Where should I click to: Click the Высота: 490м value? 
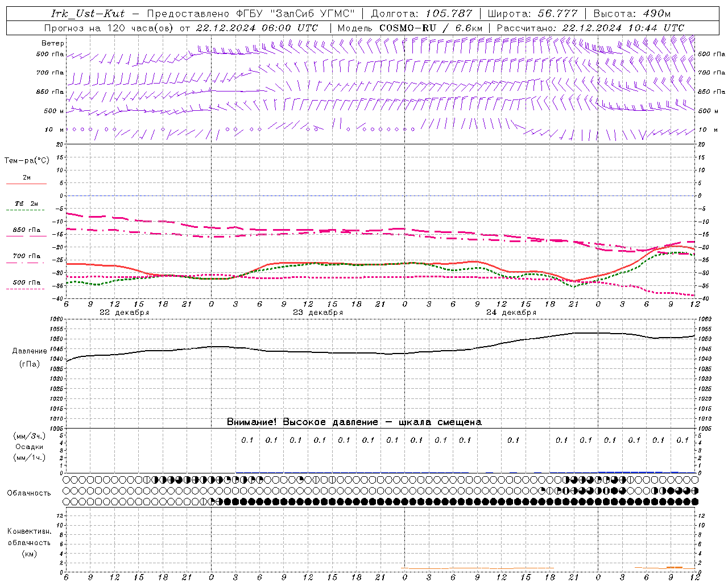[x=632, y=14]
